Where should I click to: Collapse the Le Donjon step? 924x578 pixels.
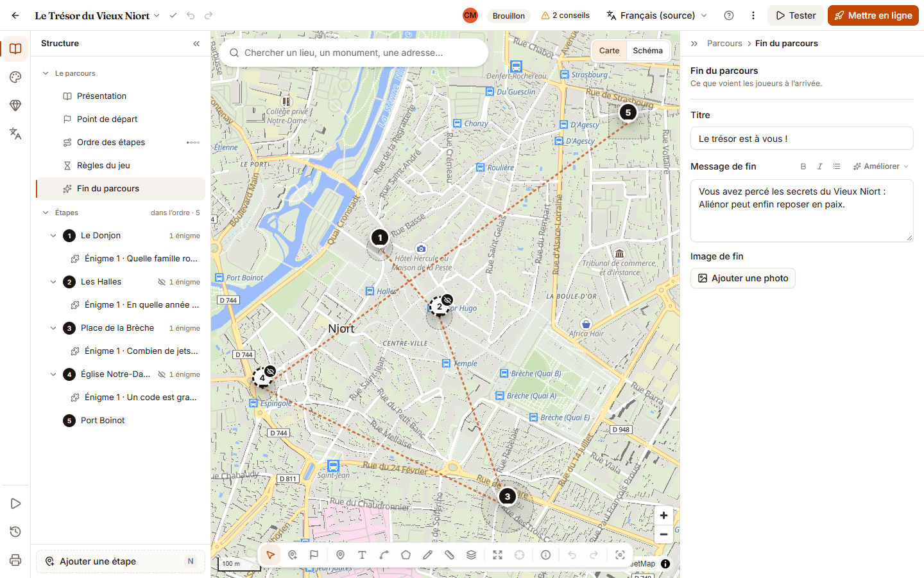tap(53, 236)
